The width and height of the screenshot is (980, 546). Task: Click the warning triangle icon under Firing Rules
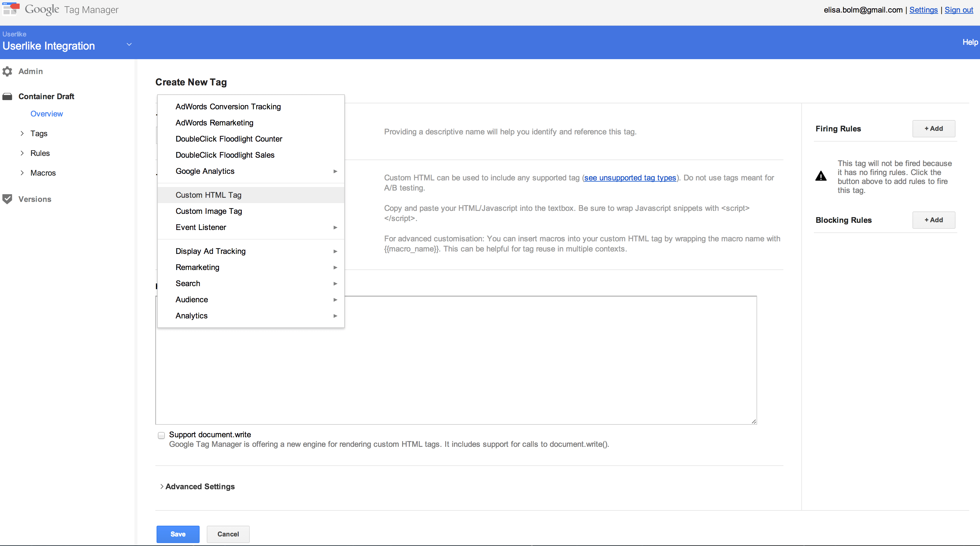pyautogui.click(x=821, y=176)
